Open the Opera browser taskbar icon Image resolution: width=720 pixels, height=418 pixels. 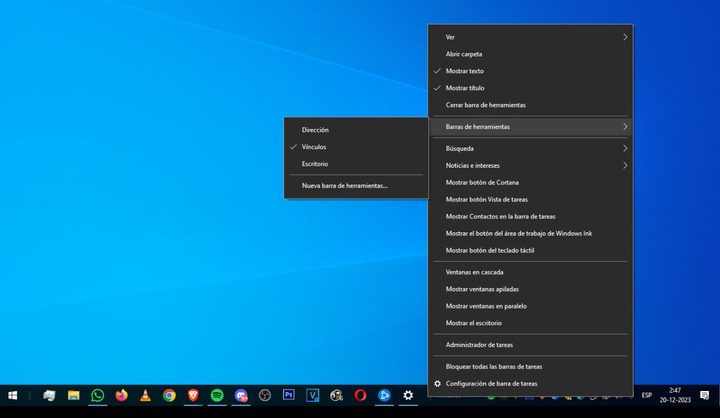click(x=360, y=396)
